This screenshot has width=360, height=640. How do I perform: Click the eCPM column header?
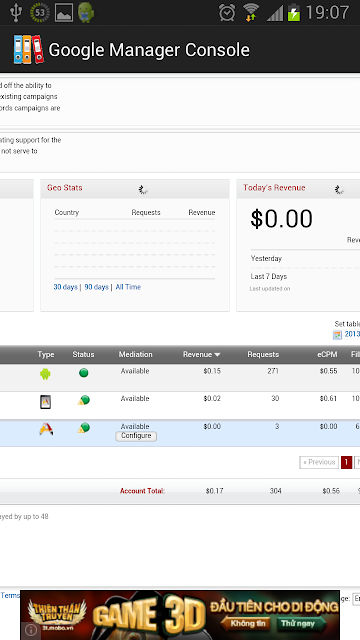pos(327,354)
